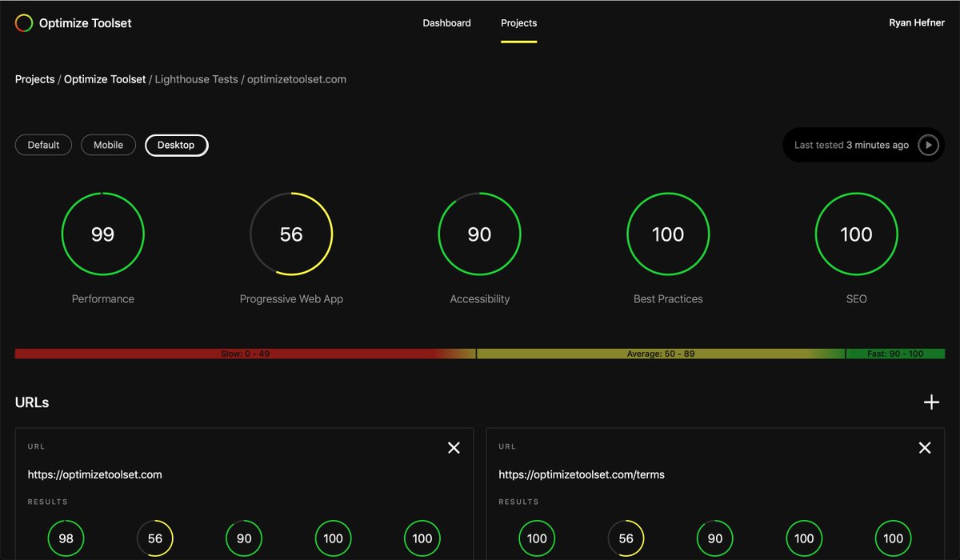This screenshot has height=560, width=960.
Task: Run a new test via play arrow icon
Action: click(929, 145)
